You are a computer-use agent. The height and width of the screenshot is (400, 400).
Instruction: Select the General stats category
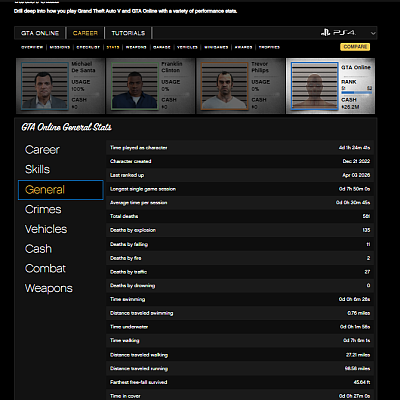pyautogui.click(x=61, y=190)
